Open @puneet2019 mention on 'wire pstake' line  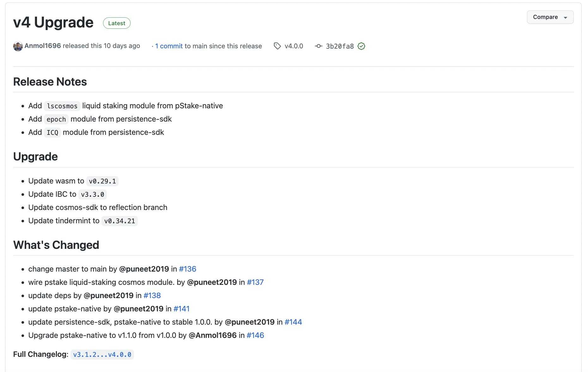212,282
